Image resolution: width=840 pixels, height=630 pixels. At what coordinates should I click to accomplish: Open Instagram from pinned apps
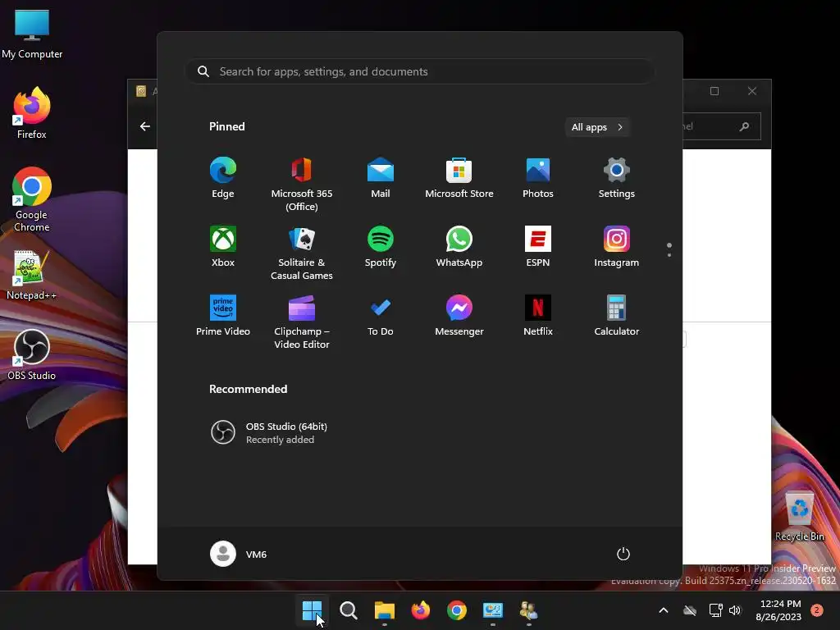click(x=617, y=247)
